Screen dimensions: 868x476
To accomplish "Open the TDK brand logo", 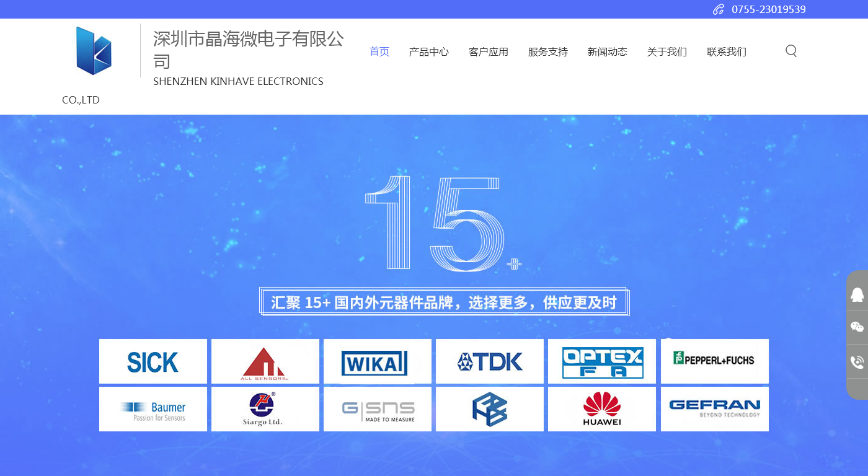I will (x=490, y=361).
